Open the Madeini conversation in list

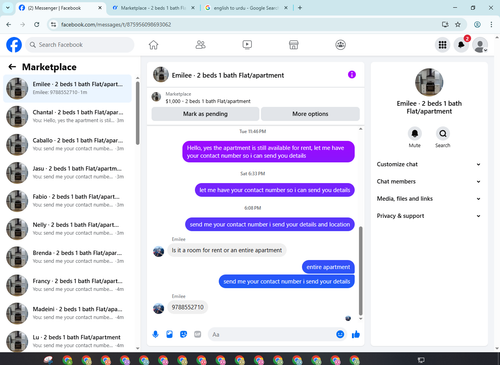(68, 313)
